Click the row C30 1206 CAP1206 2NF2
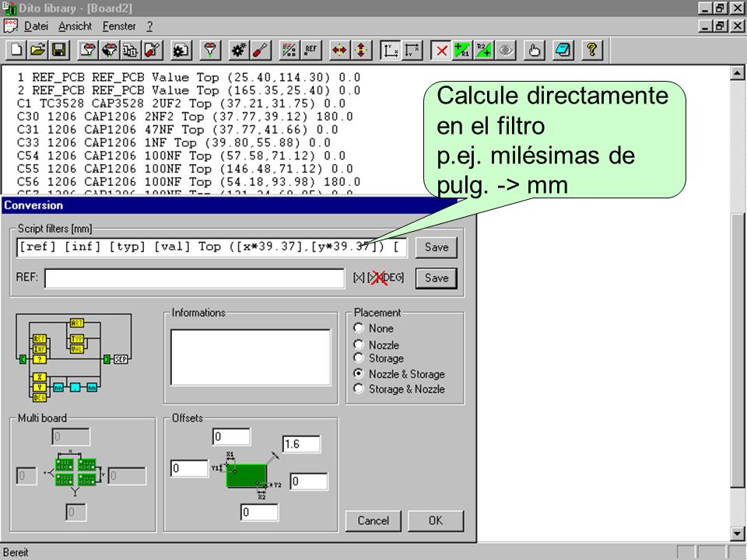The image size is (747, 560). [185, 117]
